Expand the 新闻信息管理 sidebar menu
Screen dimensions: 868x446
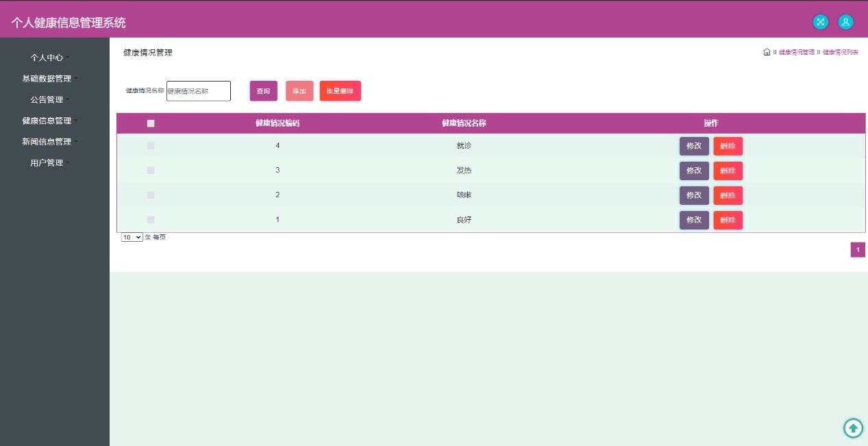50,142
